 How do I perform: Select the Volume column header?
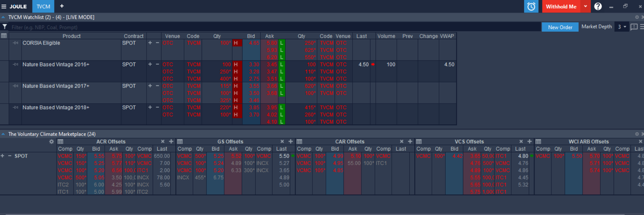point(386,36)
